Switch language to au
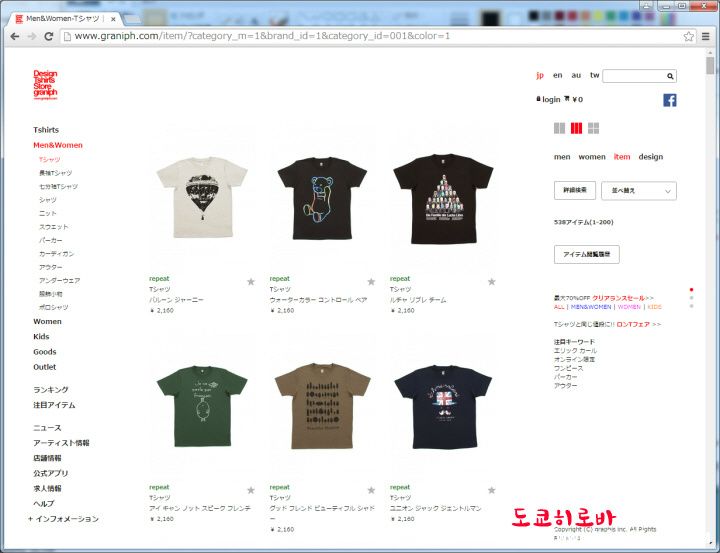This screenshot has width=720, height=553. pos(576,75)
